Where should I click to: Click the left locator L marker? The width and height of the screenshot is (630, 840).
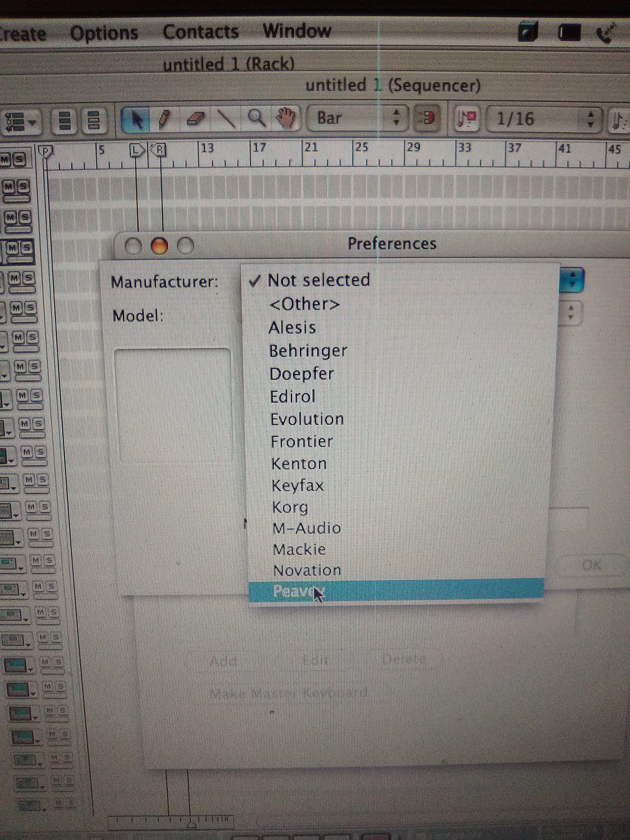pos(136,151)
